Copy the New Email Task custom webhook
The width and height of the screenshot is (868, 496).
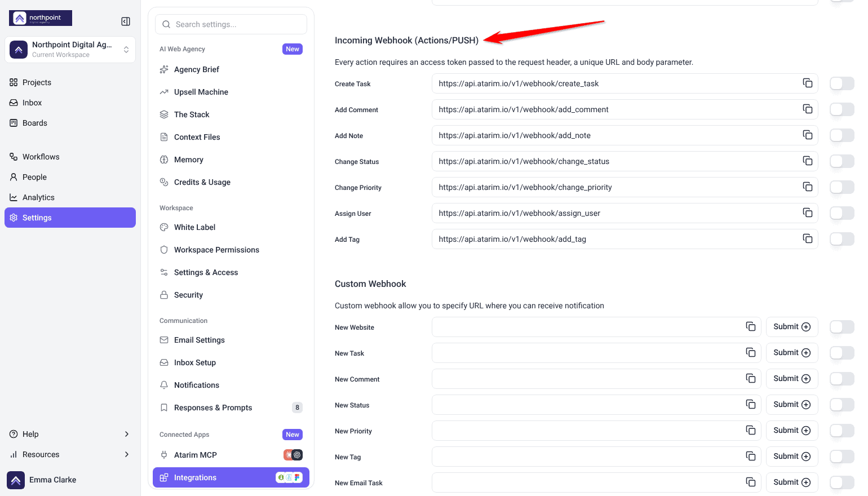[751, 482]
